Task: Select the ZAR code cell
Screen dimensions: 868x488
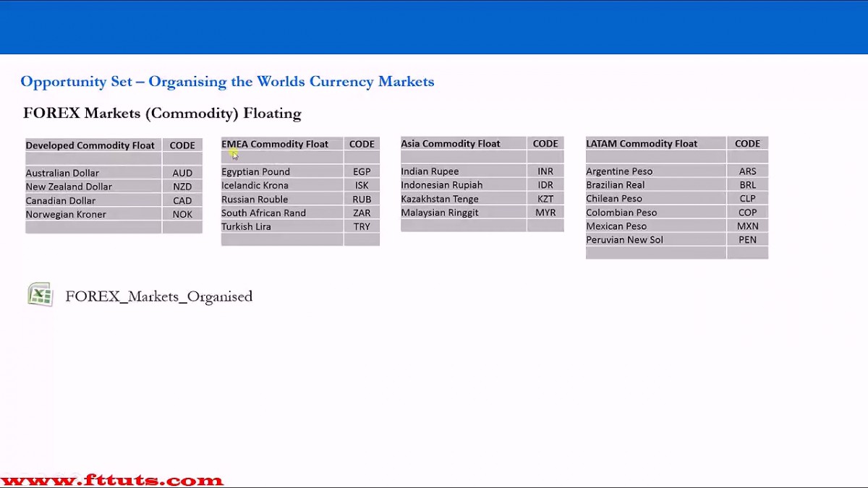Action: pos(362,213)
